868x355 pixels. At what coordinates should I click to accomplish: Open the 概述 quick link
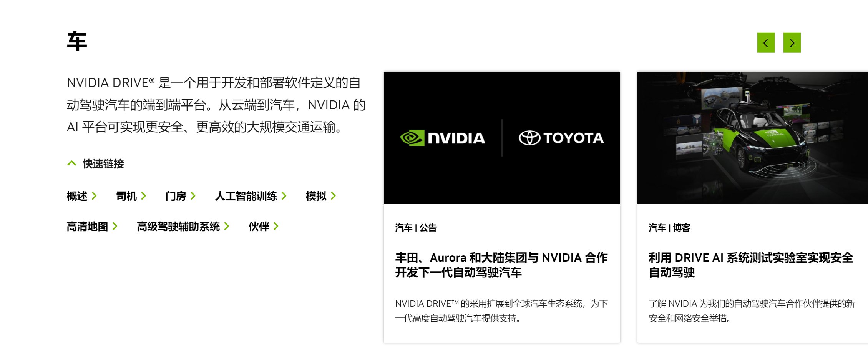pyautogui.click(x=81, y=196)
